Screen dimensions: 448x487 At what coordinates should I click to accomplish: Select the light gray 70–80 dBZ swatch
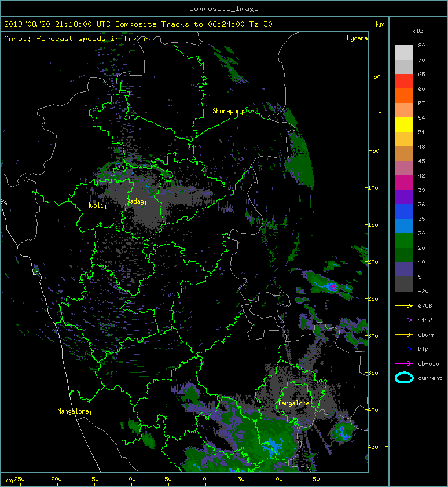[404, 52]
